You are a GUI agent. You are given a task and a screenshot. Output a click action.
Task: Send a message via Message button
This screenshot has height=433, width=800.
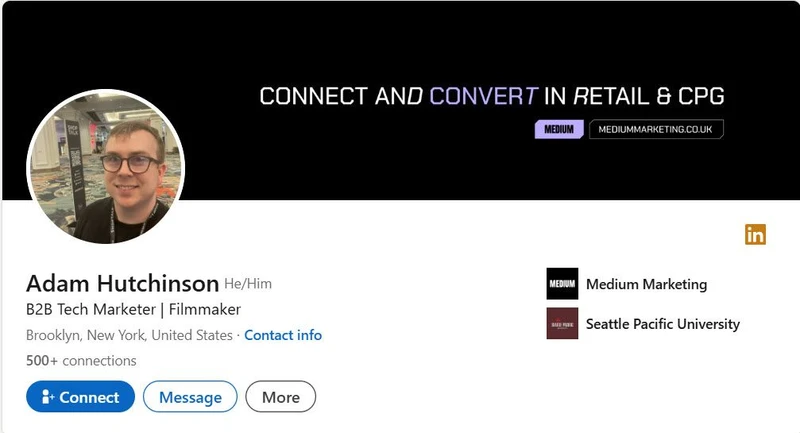[190, 397]
